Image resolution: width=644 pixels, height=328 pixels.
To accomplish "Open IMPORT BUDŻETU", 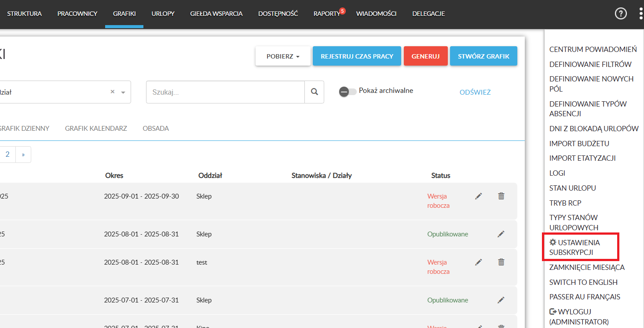I will (x=579, y=144).
